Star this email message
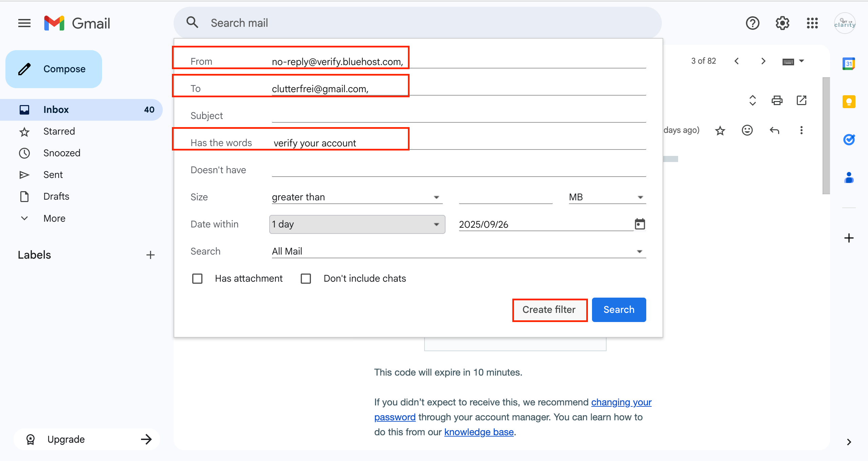The width and height of the screenshot is (868, 461). (720, 131)
